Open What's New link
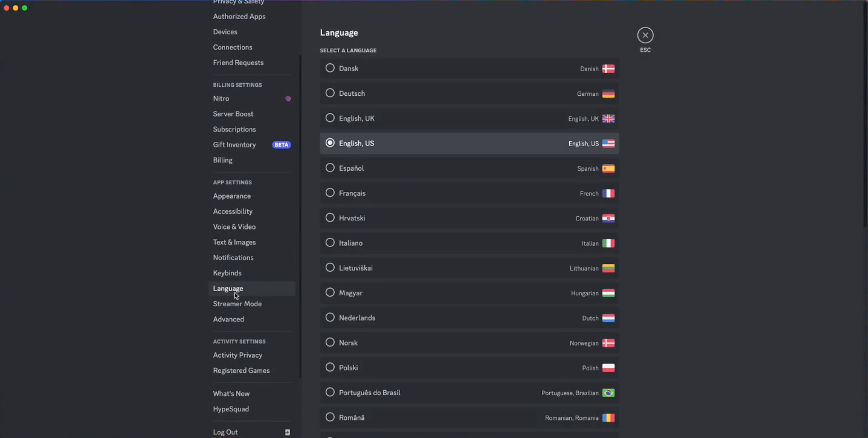Viewport: 868px width, 438px height. click(231, 393)
